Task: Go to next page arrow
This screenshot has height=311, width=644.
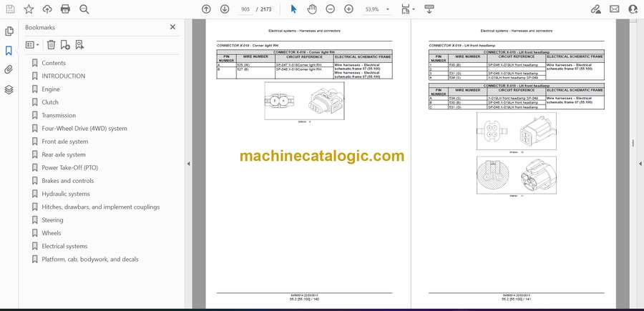Action: [x=225, y=9]
